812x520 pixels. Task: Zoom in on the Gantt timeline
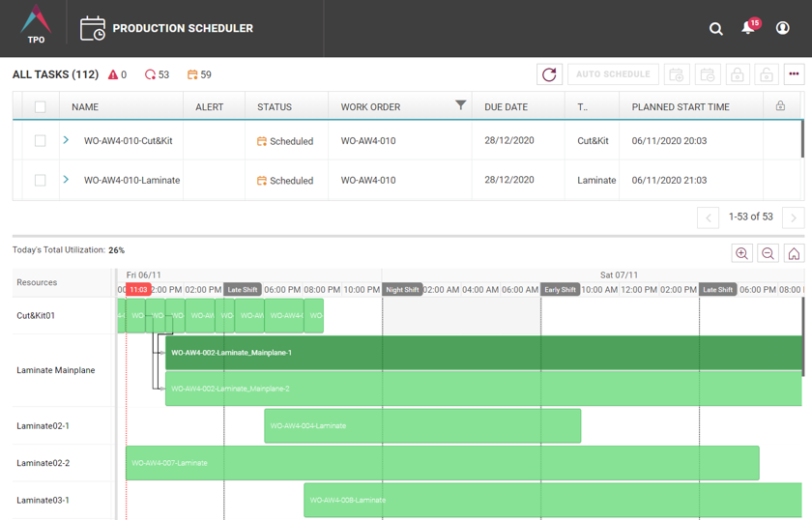coord(742,253)
